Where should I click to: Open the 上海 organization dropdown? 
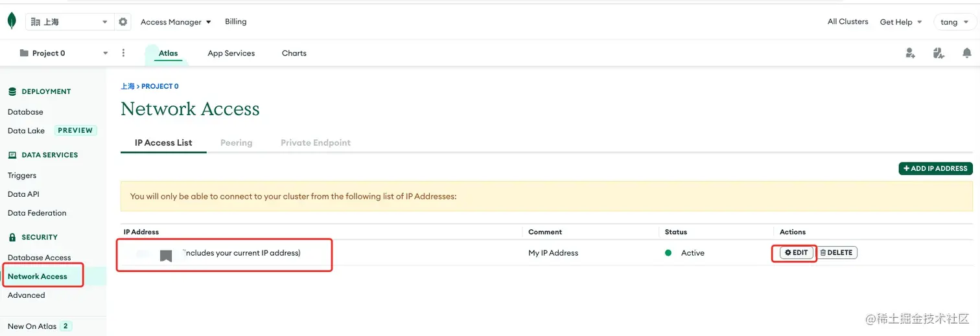pos(70,22)
